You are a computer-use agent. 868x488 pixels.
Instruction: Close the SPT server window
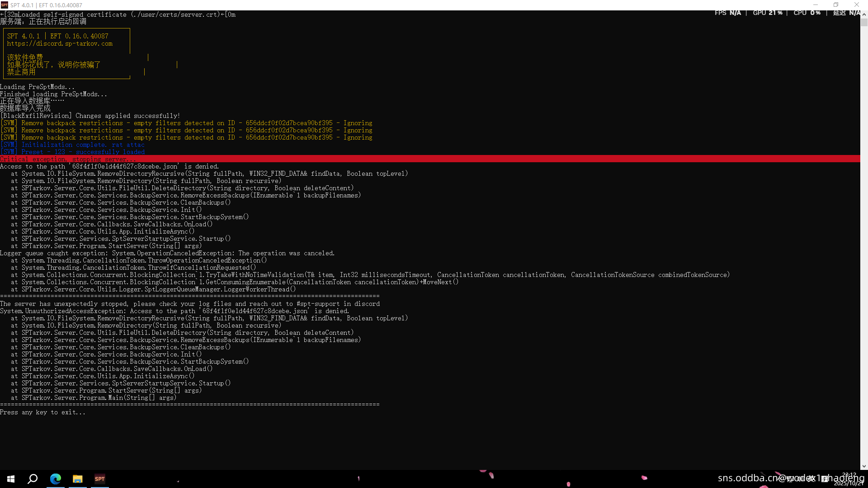pos(856,5)
